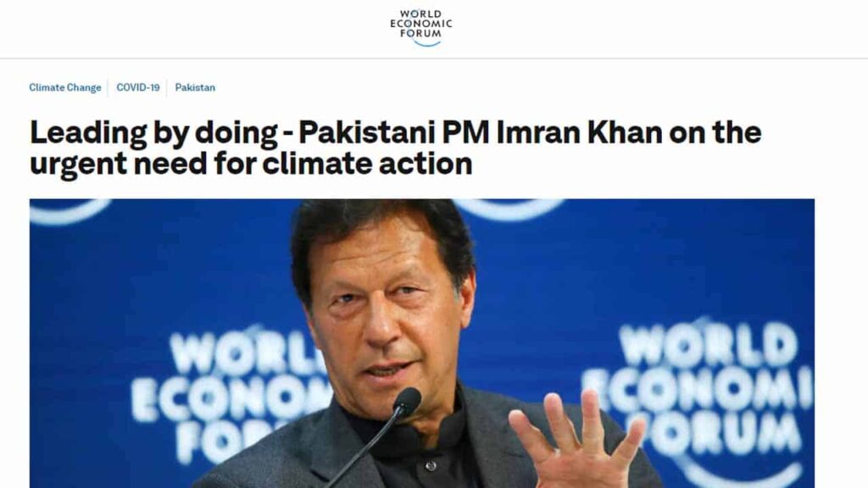Screen dimensions: 868x488
Task: Click the word 'Pakistani PM' in the headline
Action: [x=393, y=132]
